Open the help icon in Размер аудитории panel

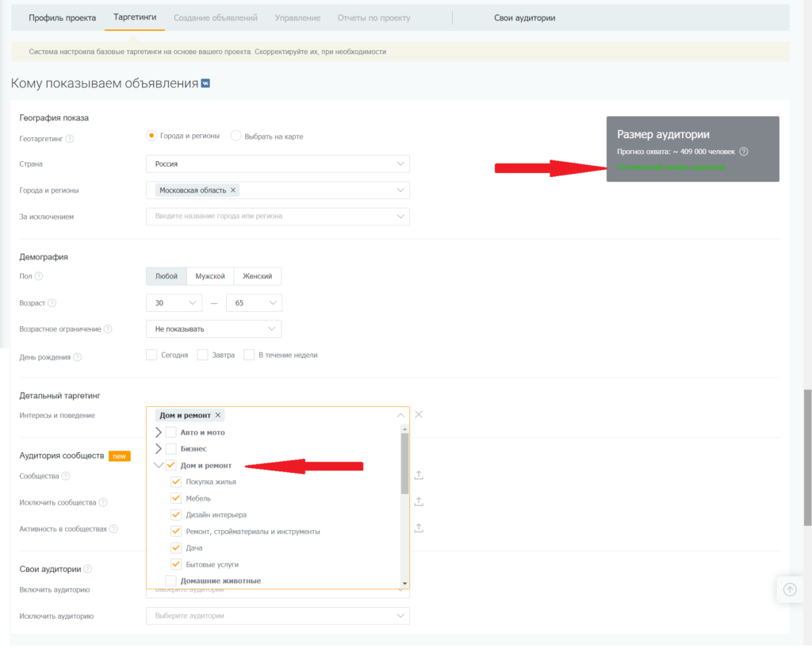pos(744,152)
